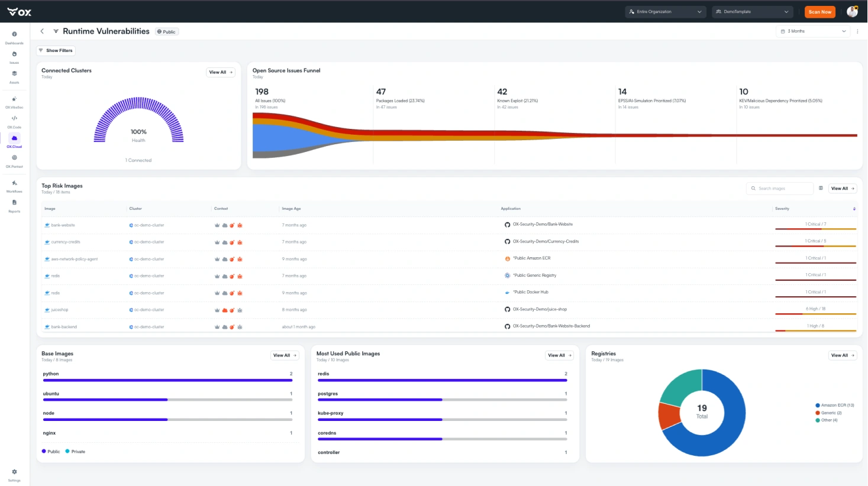This screenshot has height=486, width=868.
Task: Open Workflows in the sidebar
Action: point(14,186)
